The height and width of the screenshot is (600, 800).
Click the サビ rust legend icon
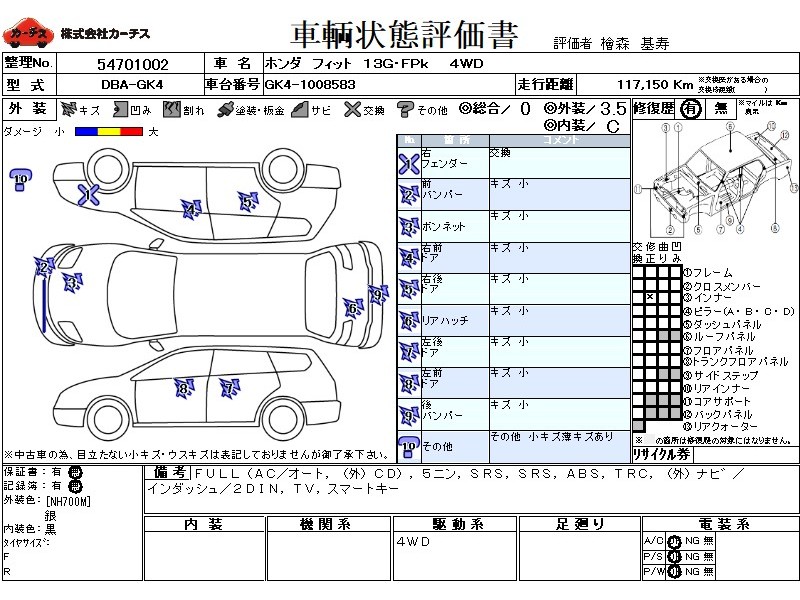click(x=300, y=110)
